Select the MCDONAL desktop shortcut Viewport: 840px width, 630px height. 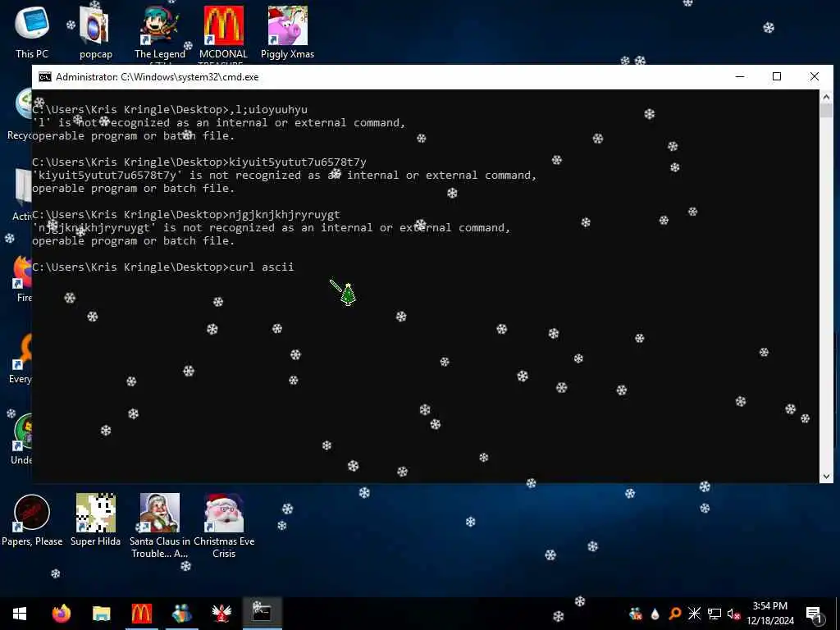tap(223, 32)
